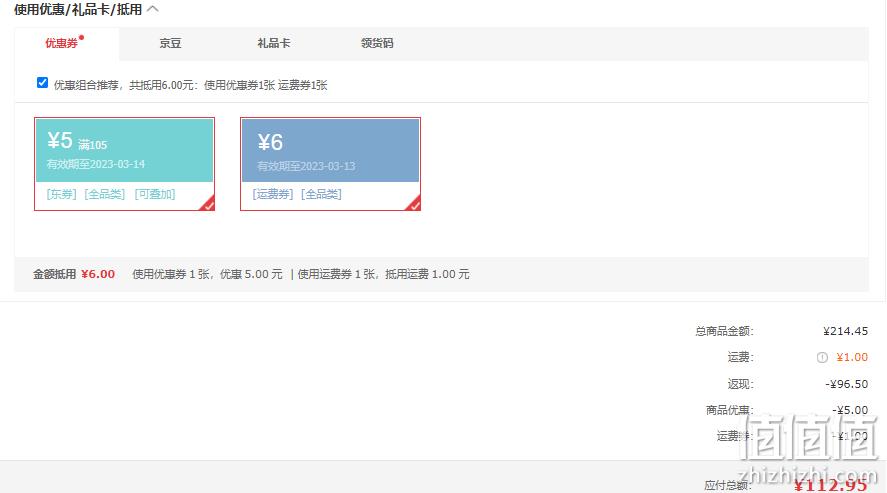Click the [可叠加] tag on ¥5 coupon
This screenshot has width=887, height=493.
(155, 194)
